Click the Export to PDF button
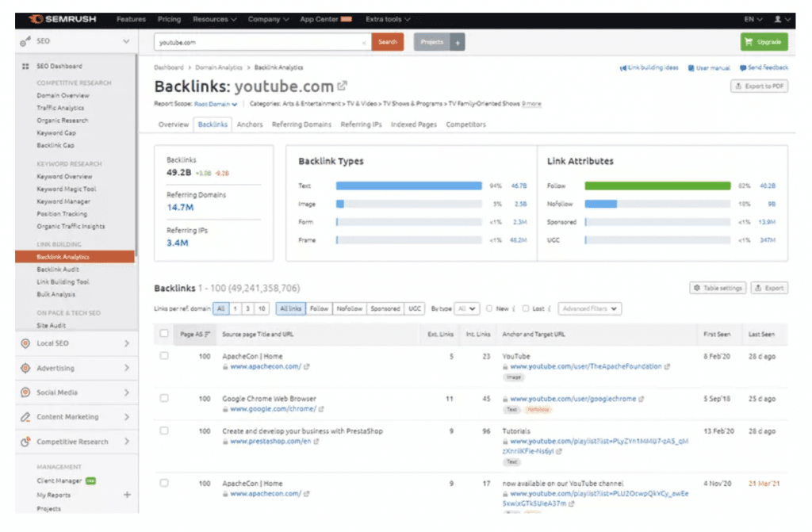812x532 pixels. (x=759, y=86)
